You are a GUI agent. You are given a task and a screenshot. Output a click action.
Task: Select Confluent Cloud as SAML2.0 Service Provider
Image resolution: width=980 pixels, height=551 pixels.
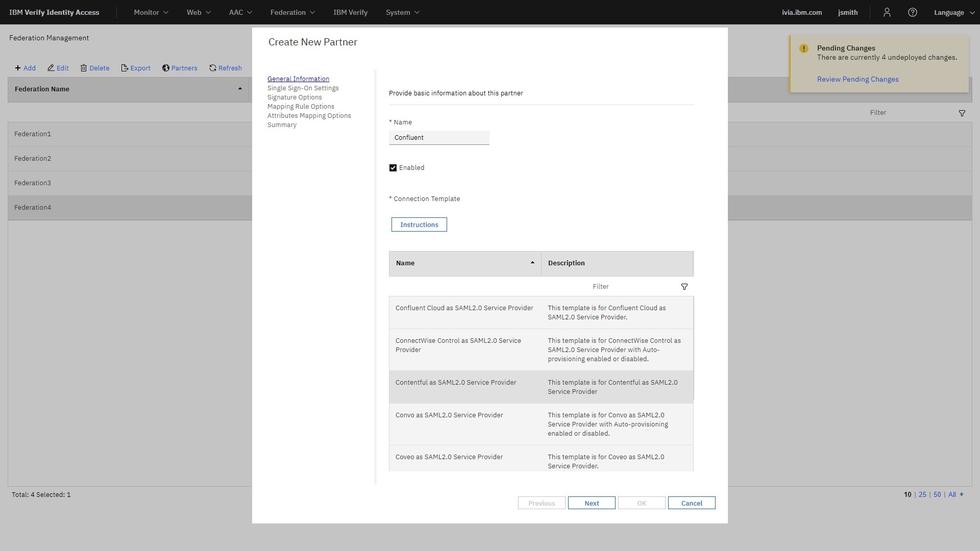pyautogui.click(x=541, y=313)
